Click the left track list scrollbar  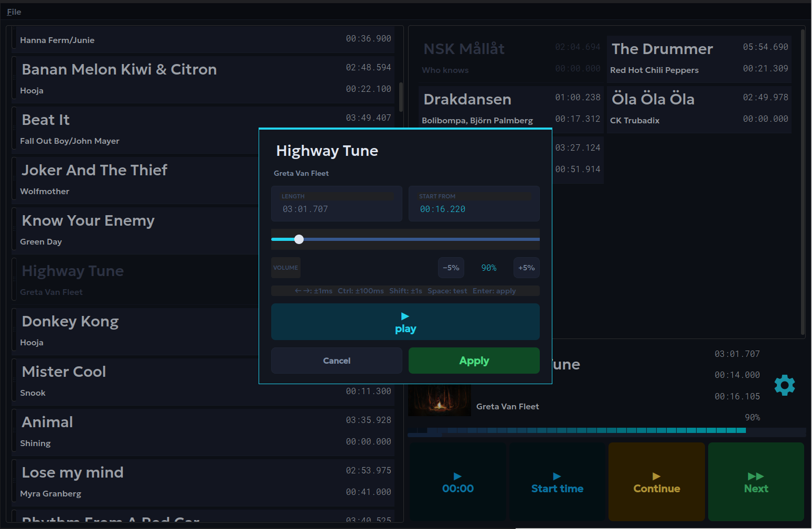401,97
